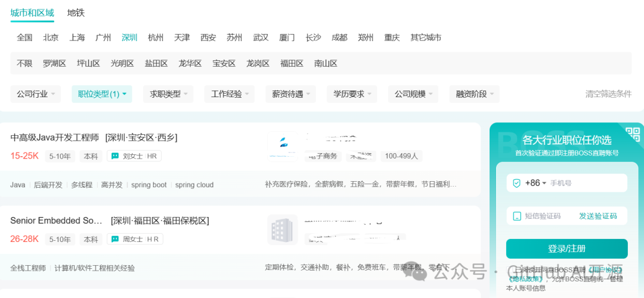The height and width of the screenshot is (298, 644).
Task: Open Senior Embedded So… job title
Action: click(x=56, y=221)
